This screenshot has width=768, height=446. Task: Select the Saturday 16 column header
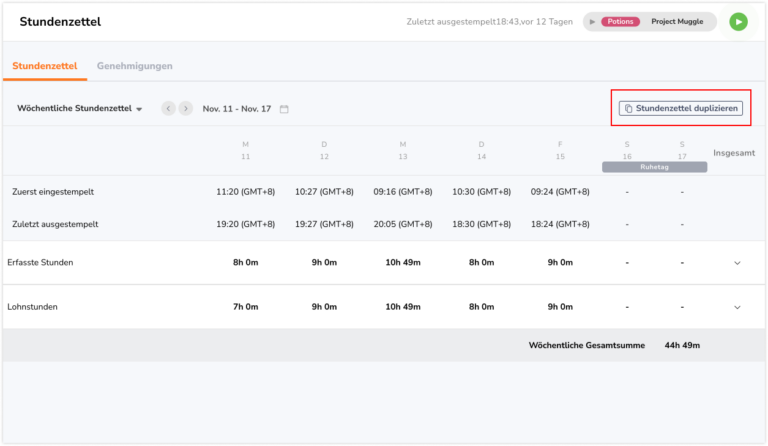click(x=627, y=150)
